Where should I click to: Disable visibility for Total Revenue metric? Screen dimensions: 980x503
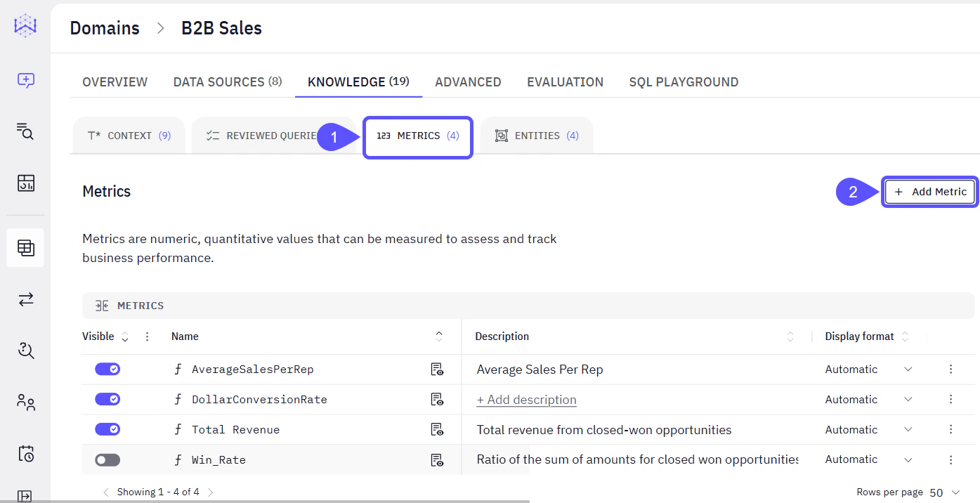pyautogui.click(x=107, y=429)
